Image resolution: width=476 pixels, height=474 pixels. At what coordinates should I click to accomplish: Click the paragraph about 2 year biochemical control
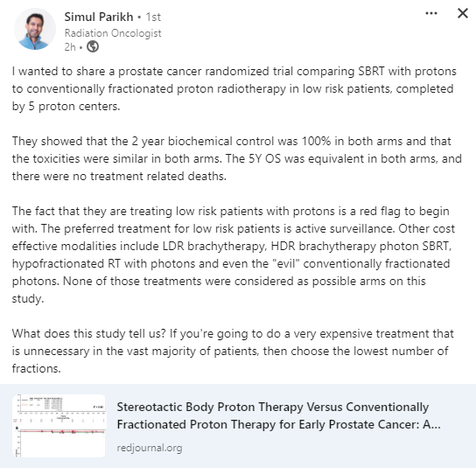237,158
